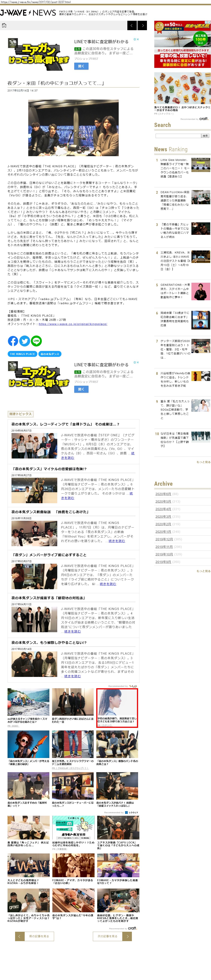Open 夜の本気ダンス tag
Image resolution: width=211 pixels, height=980 pixels.
click(x=50, y=354)
